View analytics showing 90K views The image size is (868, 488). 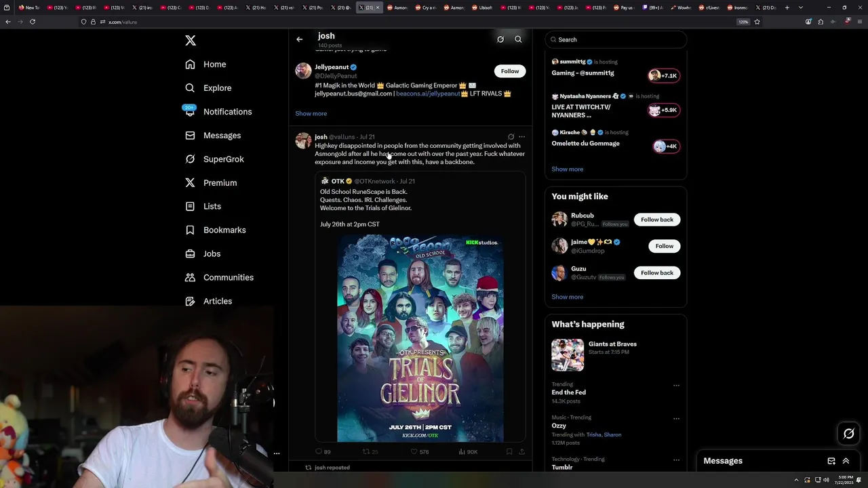click(x=468, y=451)
